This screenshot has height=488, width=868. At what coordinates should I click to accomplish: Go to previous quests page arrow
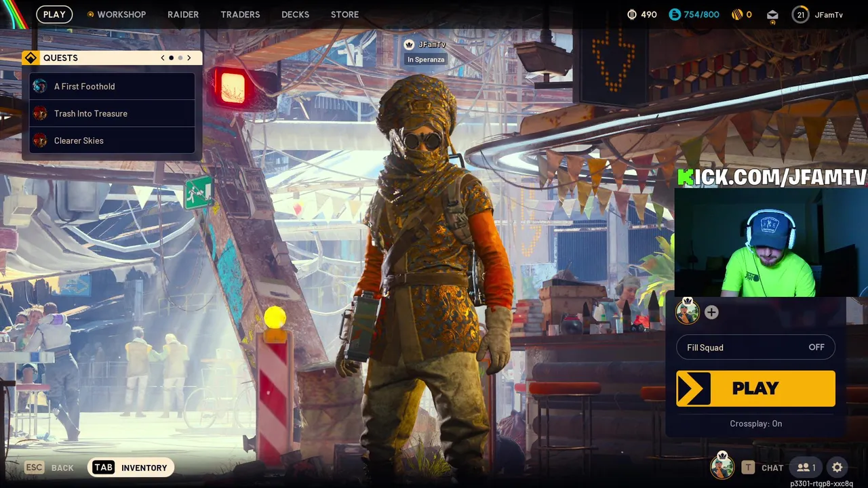[163, 58]
